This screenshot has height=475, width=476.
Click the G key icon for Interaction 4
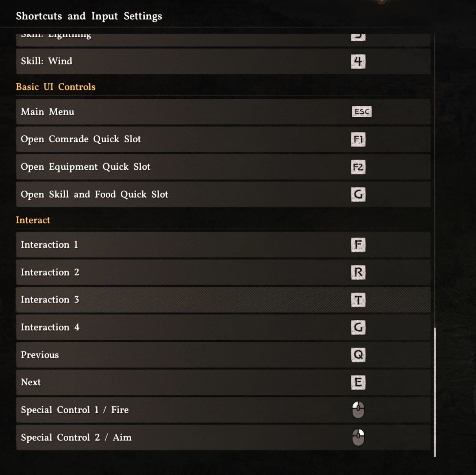358,327
